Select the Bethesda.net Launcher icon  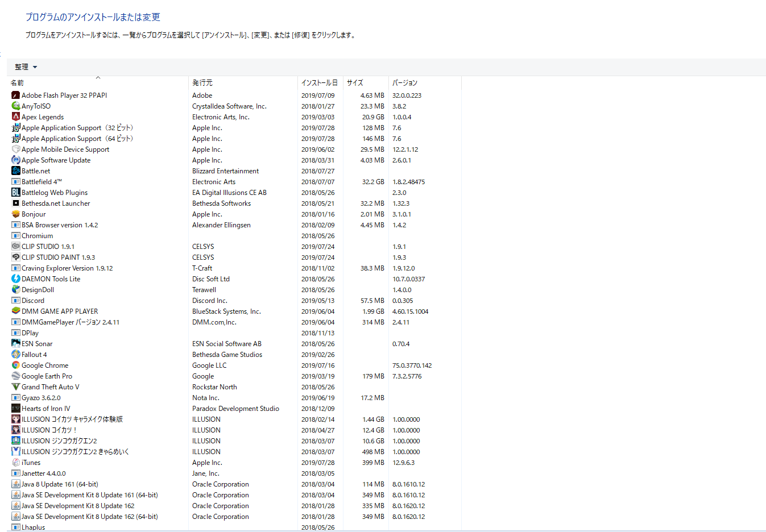tap(16, 203)
